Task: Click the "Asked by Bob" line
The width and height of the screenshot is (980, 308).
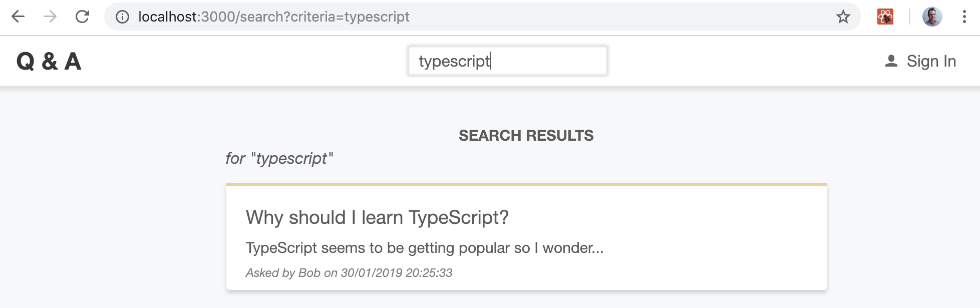Action: [349, 273]
